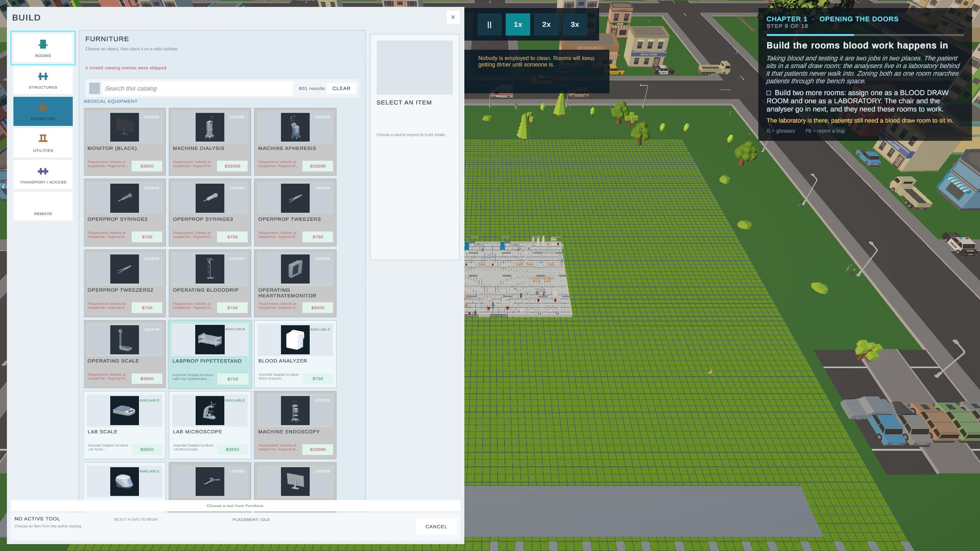The image size is (980, 551).
Task: Select the Furniture build category
Action: pyautogui.click(x=43, y=111)
